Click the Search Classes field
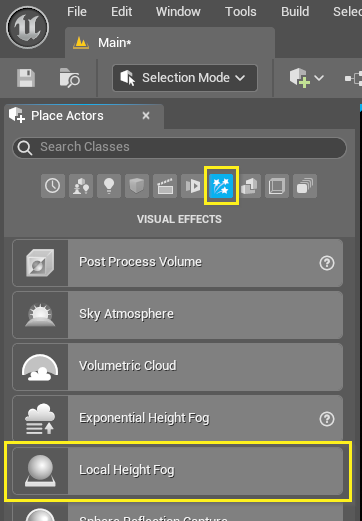The image size is (362, 521). (x=179, y=147)
